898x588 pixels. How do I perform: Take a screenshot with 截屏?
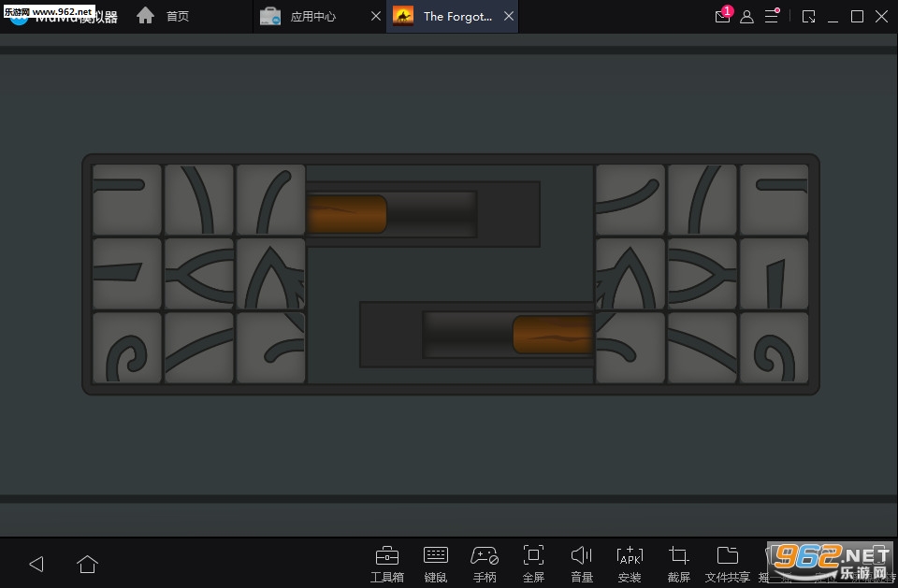679,564
